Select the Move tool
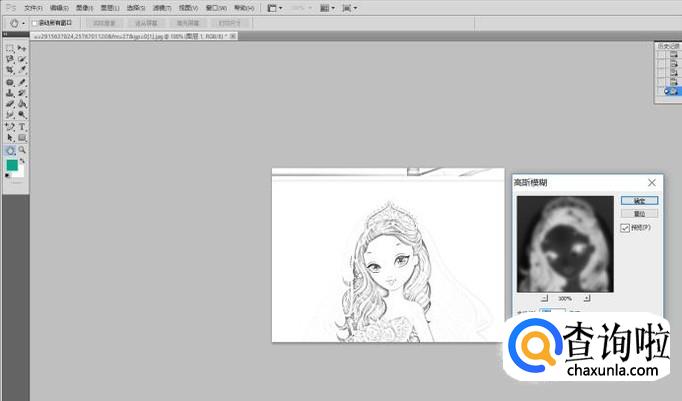This screenshot has width=682, height=401. [22, 48]
